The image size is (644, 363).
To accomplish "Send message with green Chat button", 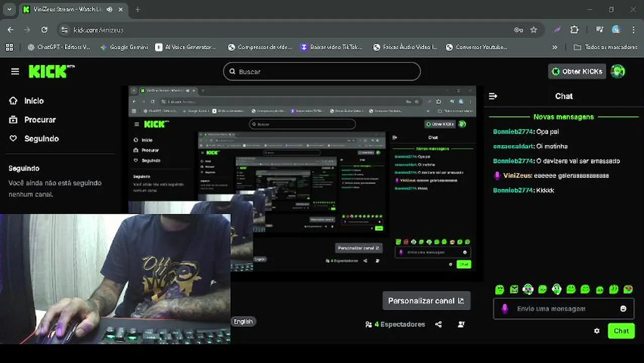I will point(621,331).
